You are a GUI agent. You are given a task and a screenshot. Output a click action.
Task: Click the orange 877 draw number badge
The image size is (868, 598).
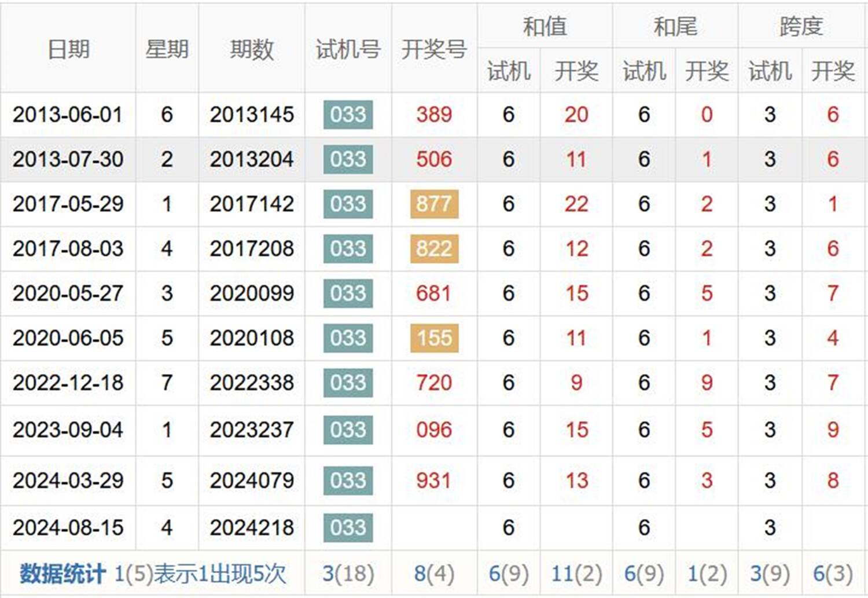(x=434, y=204)
